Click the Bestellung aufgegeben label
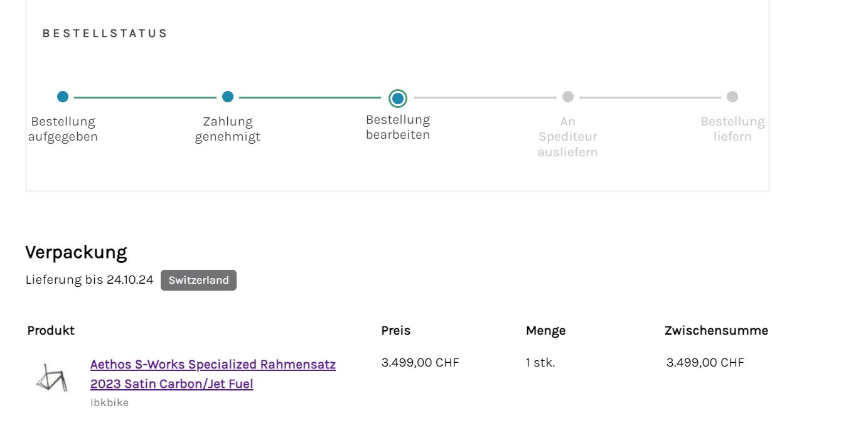 coord(63,129)
